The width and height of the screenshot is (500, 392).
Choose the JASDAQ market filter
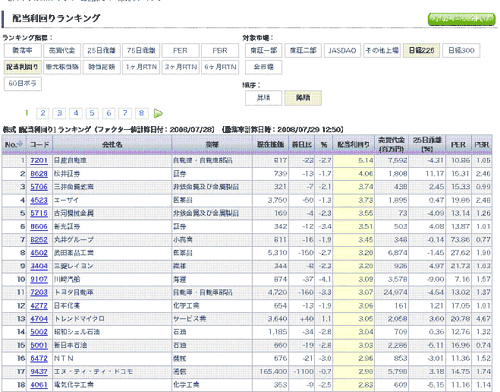pos(342,51)
